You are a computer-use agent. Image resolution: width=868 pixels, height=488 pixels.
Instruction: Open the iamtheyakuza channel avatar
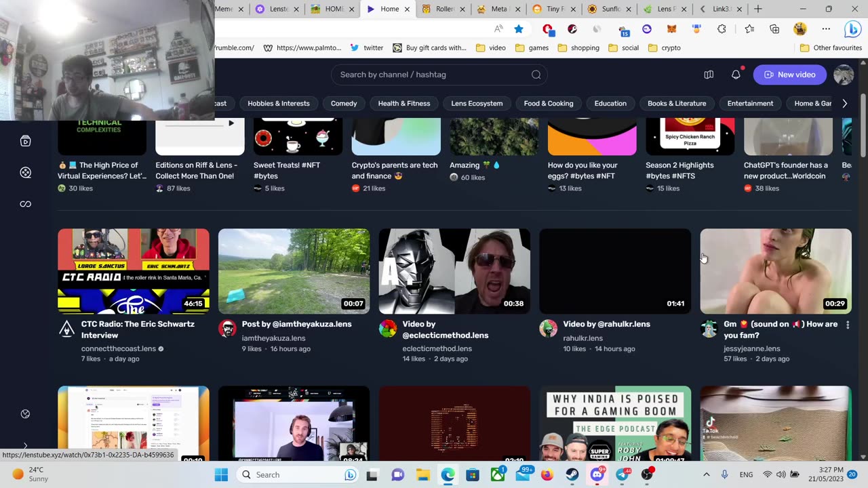(227, 329)
